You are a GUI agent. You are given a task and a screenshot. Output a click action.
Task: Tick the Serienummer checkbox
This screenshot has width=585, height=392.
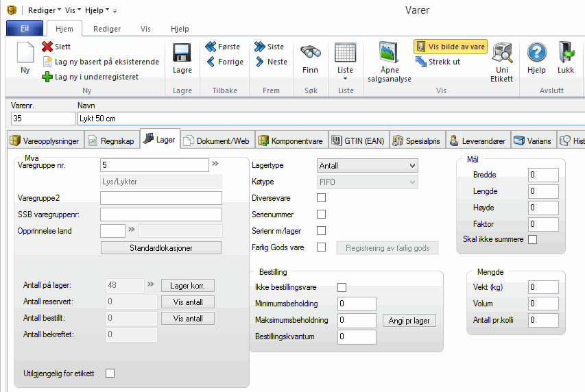[x=321, y=215]
